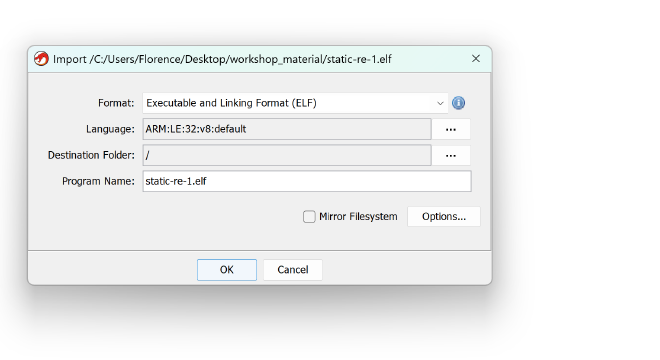The image size is (660, 360).
Task: Browse destination folder with its ellipsis button
Action: pos(451,155)
